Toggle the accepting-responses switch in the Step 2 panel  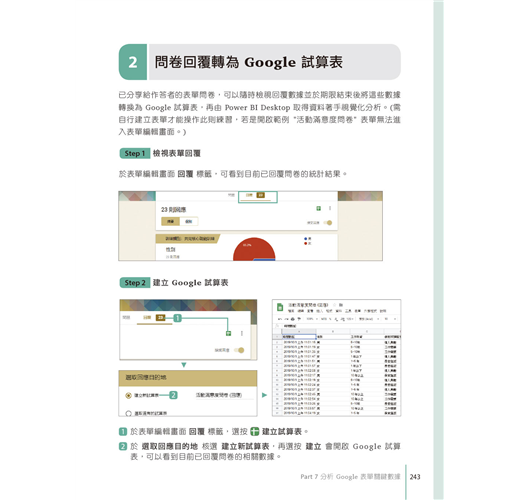point(239,350)
